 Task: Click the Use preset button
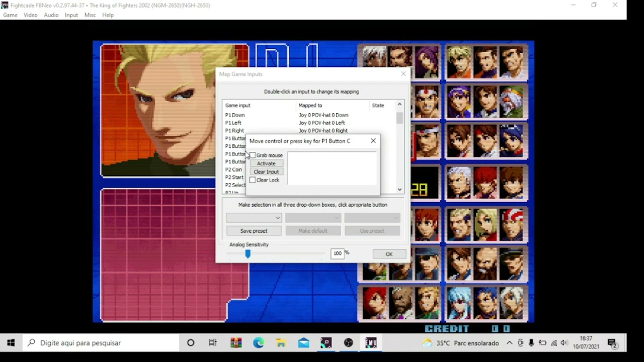tap(372, 231)
